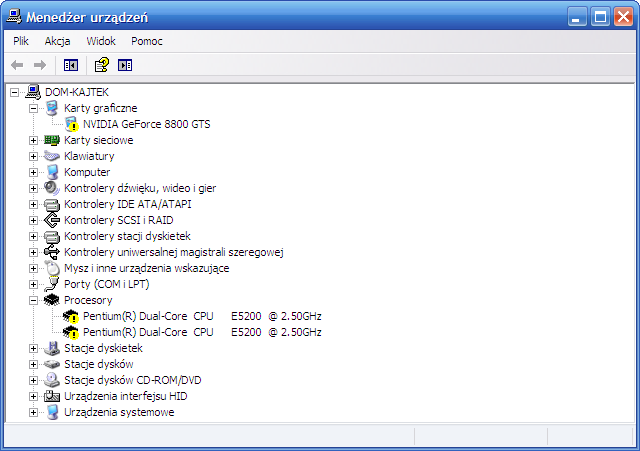Select the Kontrolery SCSI i RAID label
Image resolution: width=640 pixels, height=451 pixels.
tap(118, 220)
